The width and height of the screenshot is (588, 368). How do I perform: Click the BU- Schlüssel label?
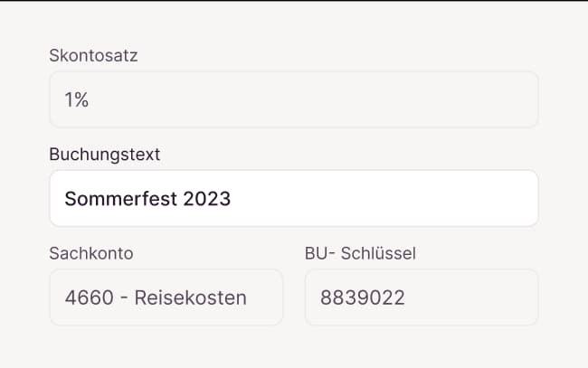[360, 253]
